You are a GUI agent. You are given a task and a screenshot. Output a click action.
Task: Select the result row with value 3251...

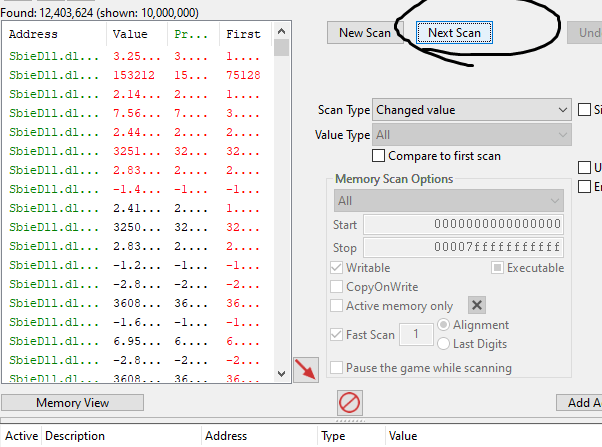(138, 151)
